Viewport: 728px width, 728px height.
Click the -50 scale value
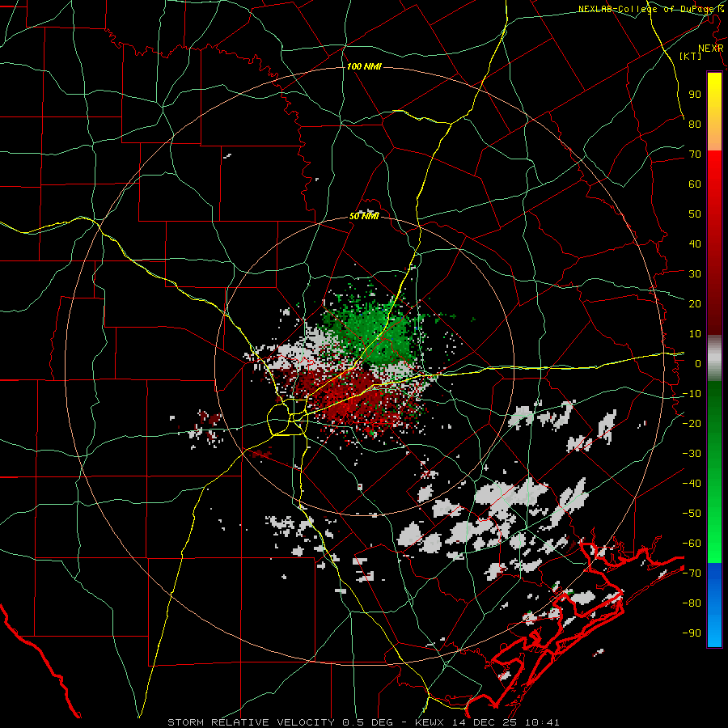pos(692,514)
